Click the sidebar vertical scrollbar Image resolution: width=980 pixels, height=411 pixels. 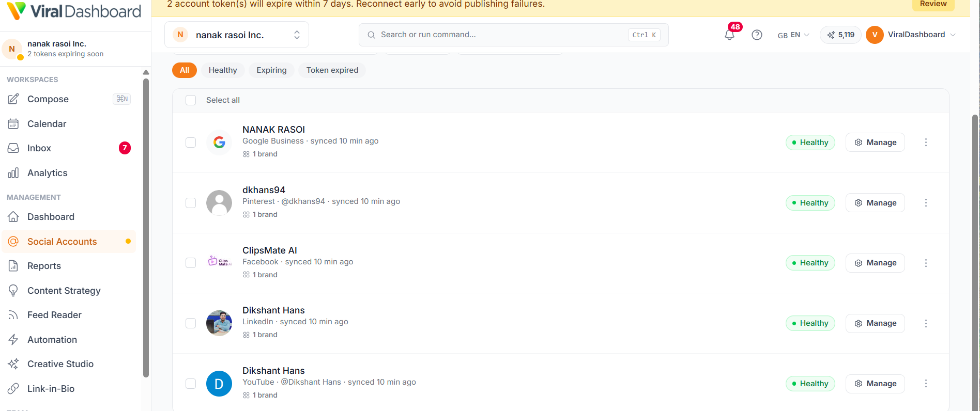coord(146,227)
